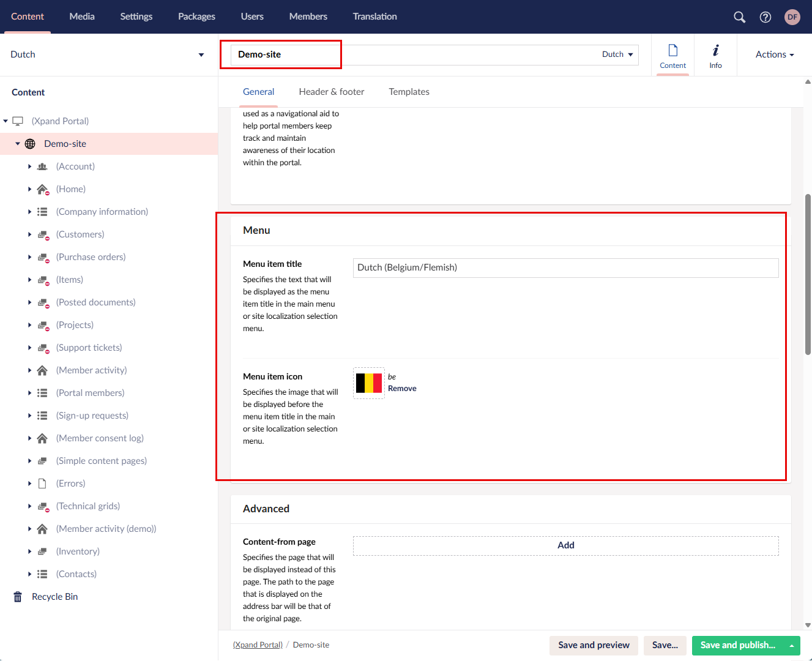
Task: Switch to the Header & footer tab
Action: tap(331, 92)
